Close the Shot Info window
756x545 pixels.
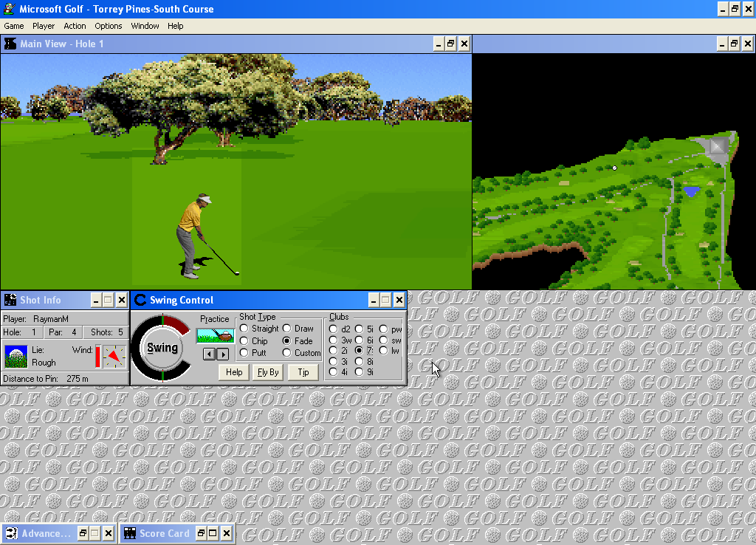point(122,300)
